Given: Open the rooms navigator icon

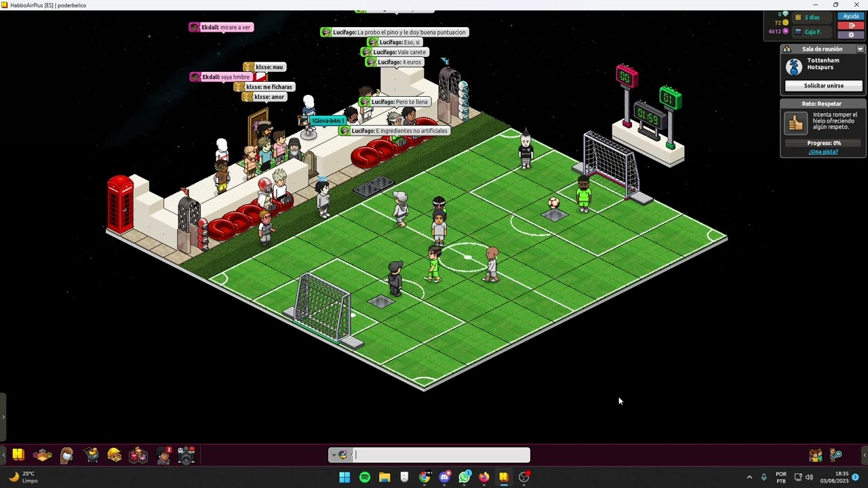Looking at the screenshot, I should (x=43, y=455).
